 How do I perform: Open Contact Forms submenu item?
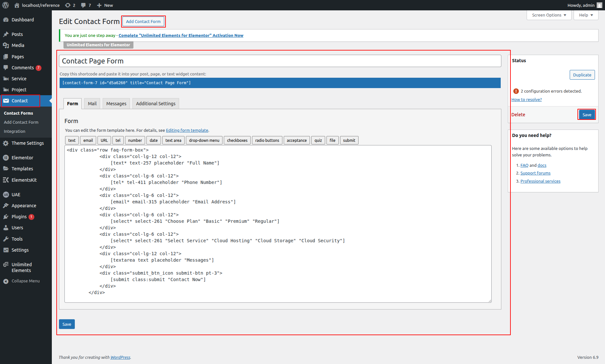18,113
